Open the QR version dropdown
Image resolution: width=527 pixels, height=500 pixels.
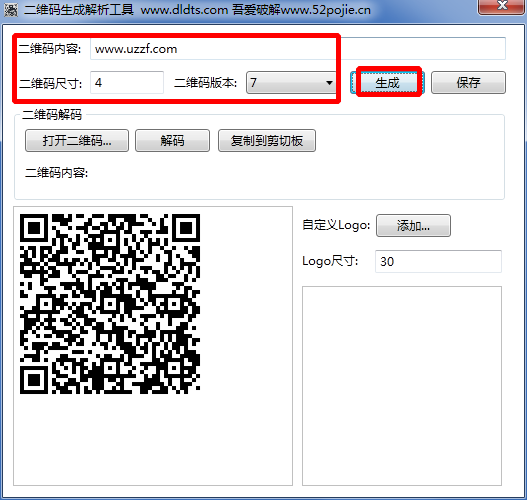pos(291,82)
